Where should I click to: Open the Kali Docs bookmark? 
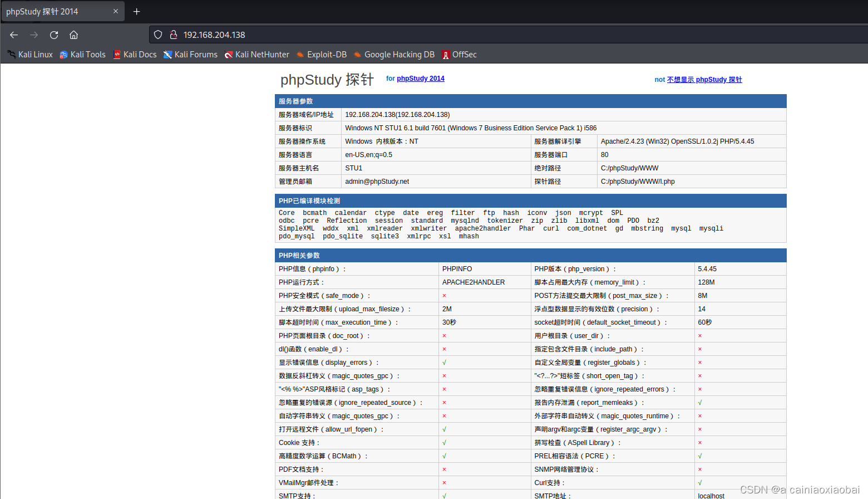pyautogui.click(x=135, y=55)
